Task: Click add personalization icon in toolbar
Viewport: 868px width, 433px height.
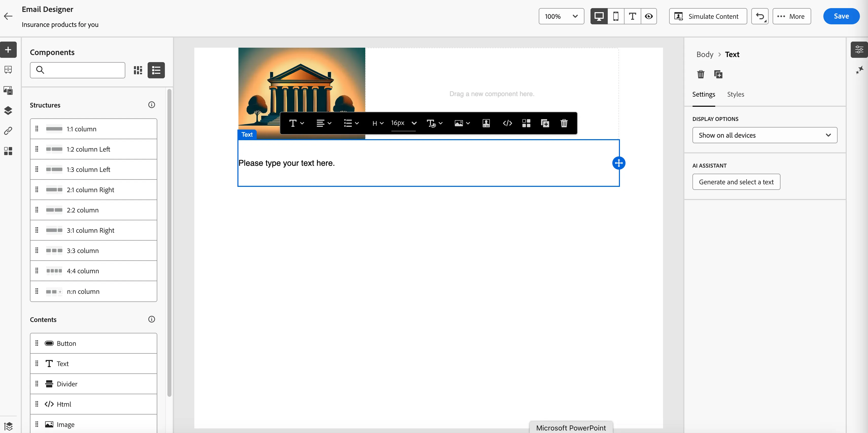Action: click(486, 123)
